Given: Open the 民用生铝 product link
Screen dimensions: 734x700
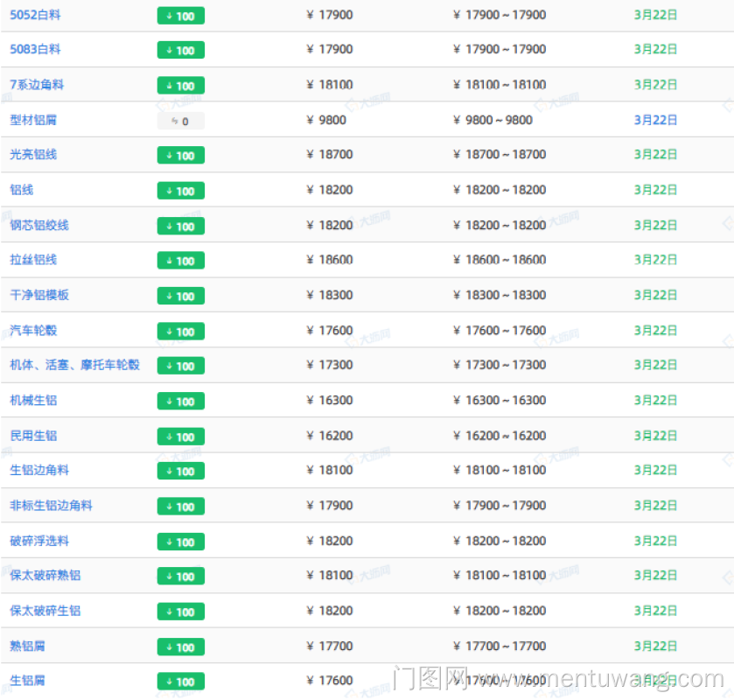Looking at the screenshot, I should 33,436.
